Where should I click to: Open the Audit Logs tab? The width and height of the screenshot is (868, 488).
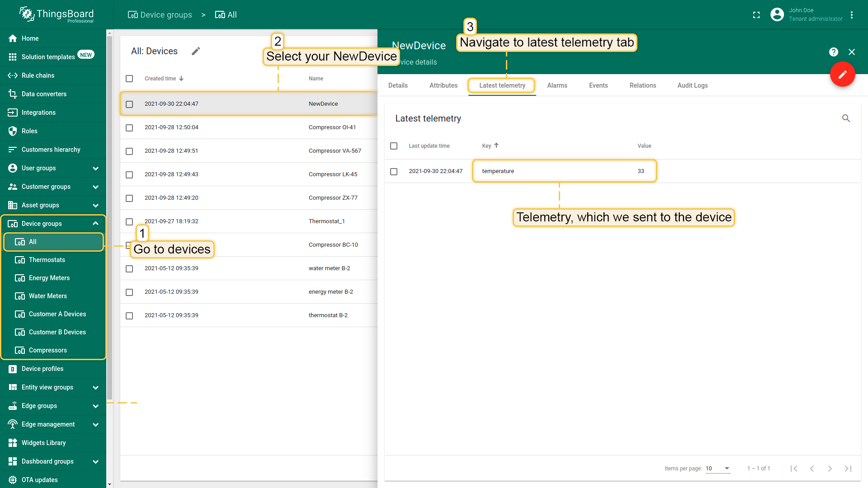tap(692, 85)
